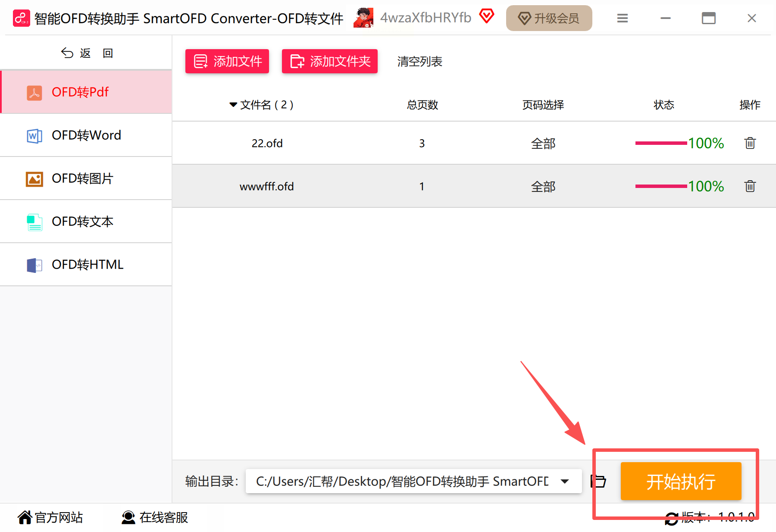Screen dimensions: 776x532
Task: Click the 100% status of 22.ofd
Action: (706, 143)
